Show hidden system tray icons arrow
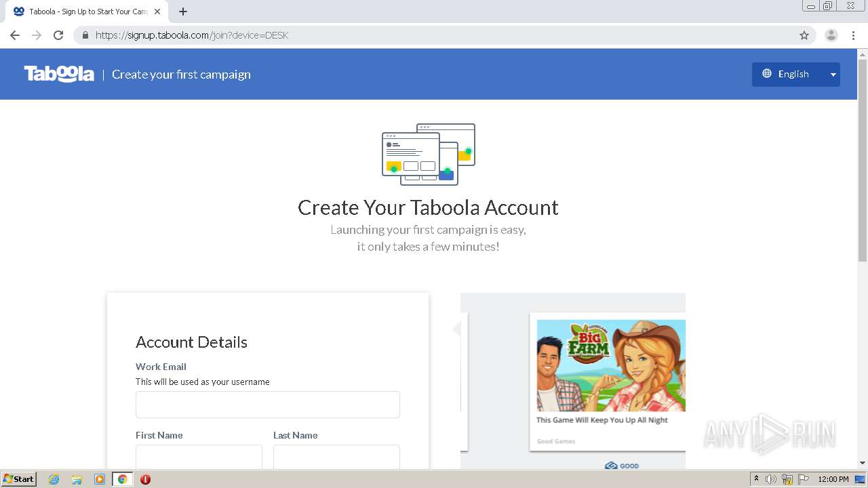This screenshot has height=488, width=868. pos(756,479)
